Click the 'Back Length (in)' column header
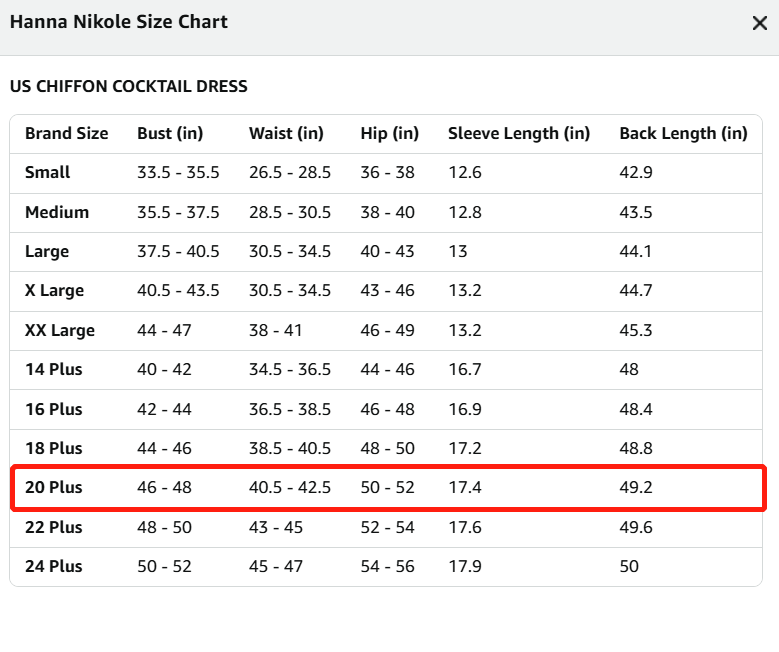Image resolution: width=779 pixels, height=652 pixels. 683,133
